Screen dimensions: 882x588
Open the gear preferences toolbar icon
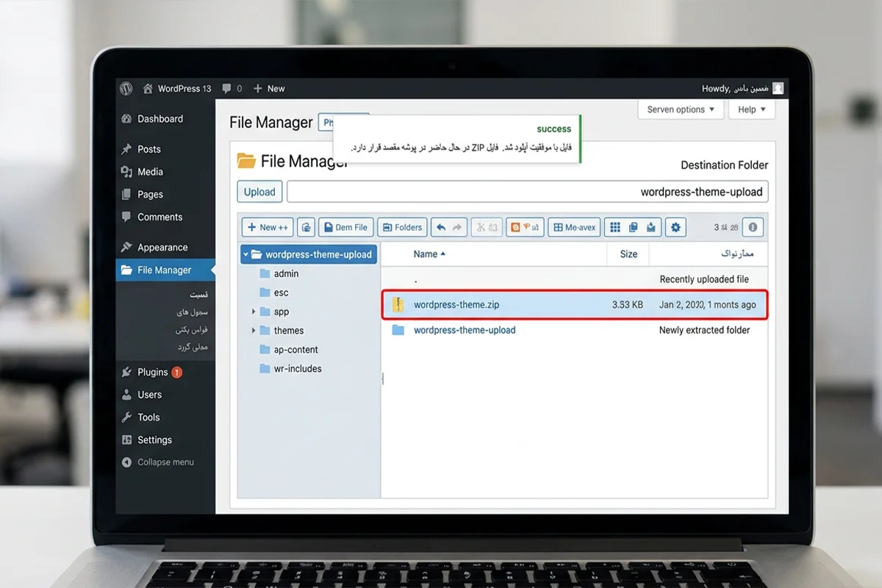point(675,227)
